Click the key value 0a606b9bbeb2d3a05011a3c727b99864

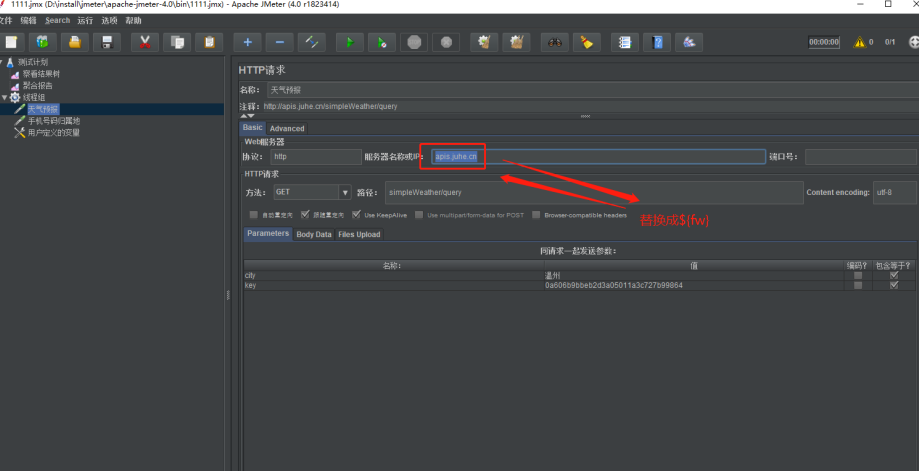[694, 285]
